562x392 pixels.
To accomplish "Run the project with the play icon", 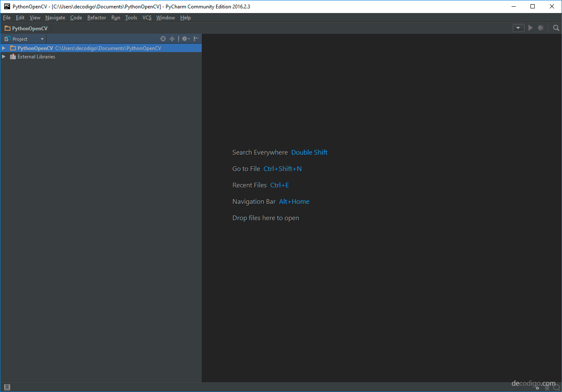I will pos(530,28).
